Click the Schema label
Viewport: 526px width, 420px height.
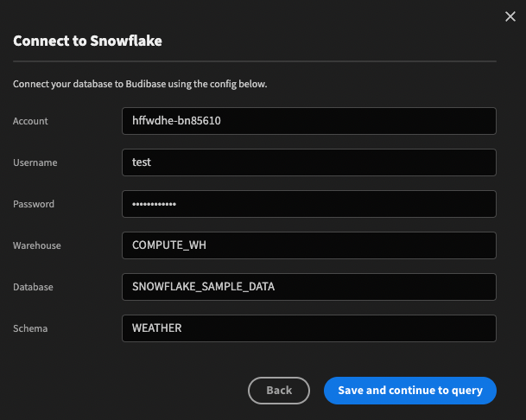(x=30, y=328)
